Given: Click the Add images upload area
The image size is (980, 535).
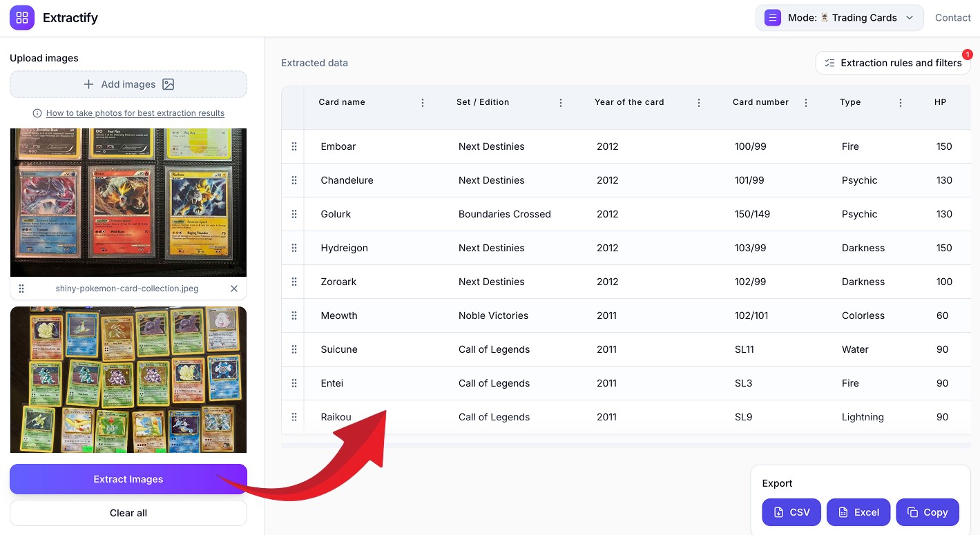Looking at the screenshot, I should [x=128, y=84].
